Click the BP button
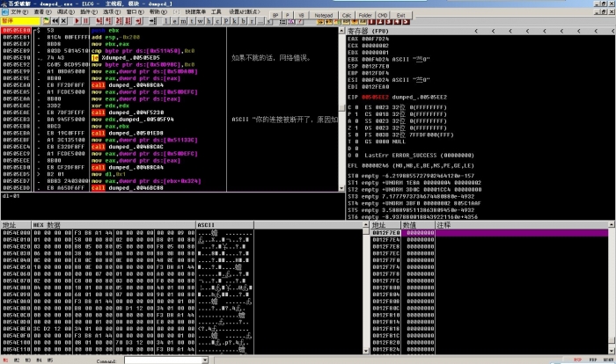The image size is (616, 364). point(275,15)
